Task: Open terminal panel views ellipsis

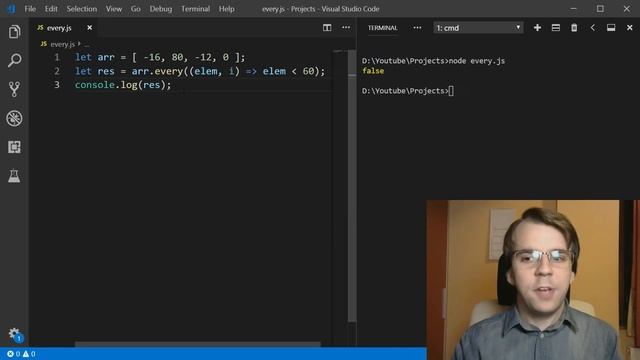Action: point(417,28)
